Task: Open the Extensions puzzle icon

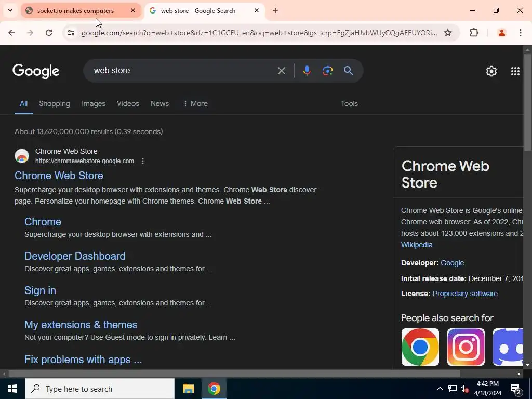Action: pos(474,33)
